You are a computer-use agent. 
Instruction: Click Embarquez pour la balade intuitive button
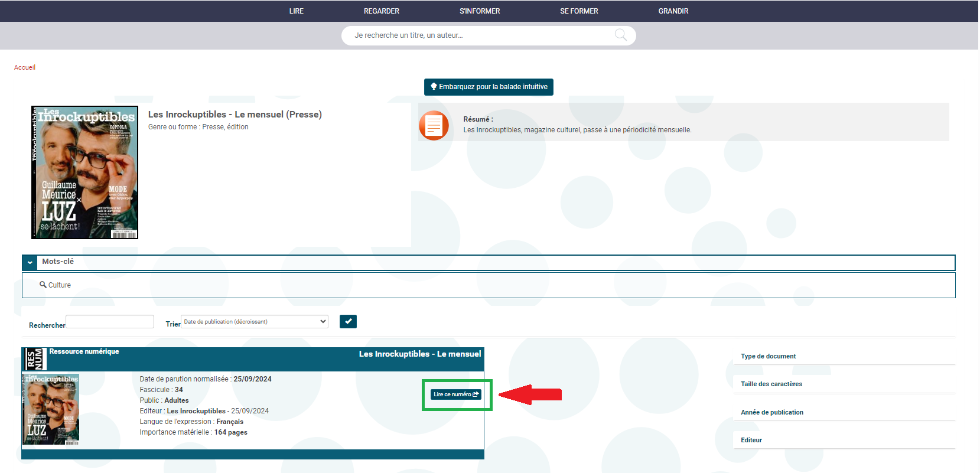[489, 87]
